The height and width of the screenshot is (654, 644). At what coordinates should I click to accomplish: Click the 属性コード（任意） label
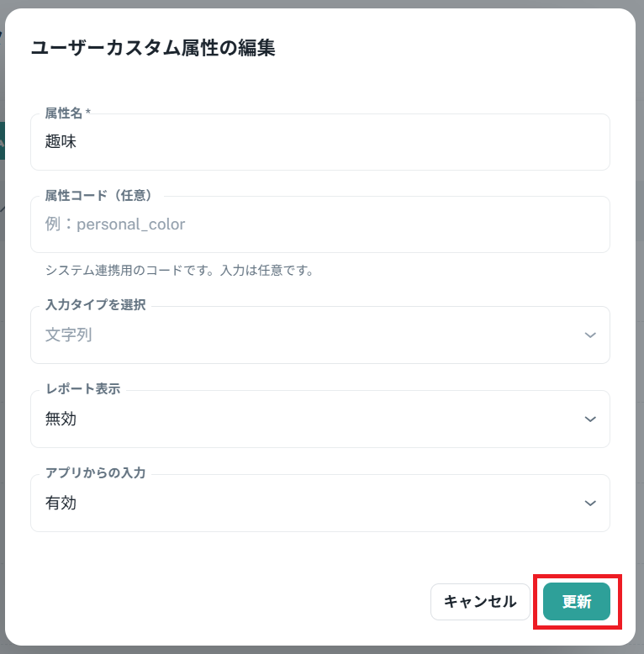pos(98,195)
